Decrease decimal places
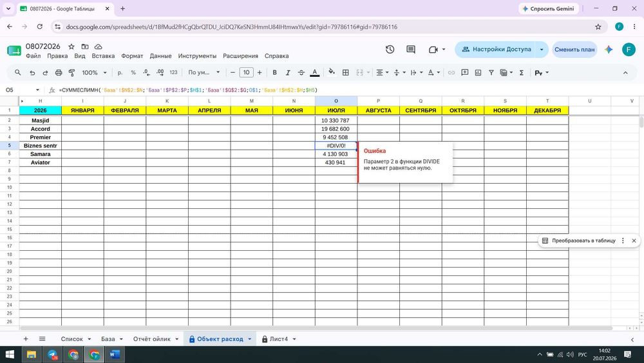The image size is (644, 363). pos(147,72)
